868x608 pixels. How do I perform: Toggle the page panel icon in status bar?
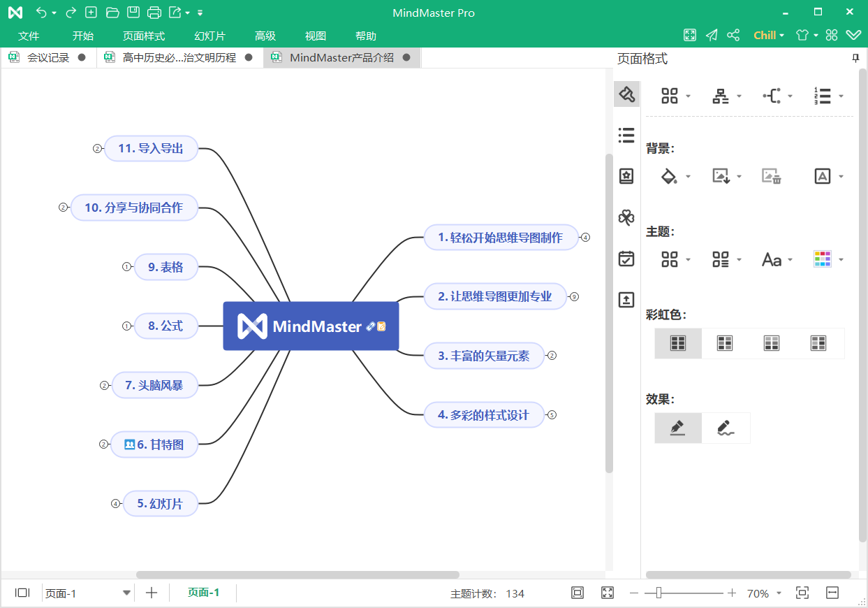point(22,593)
